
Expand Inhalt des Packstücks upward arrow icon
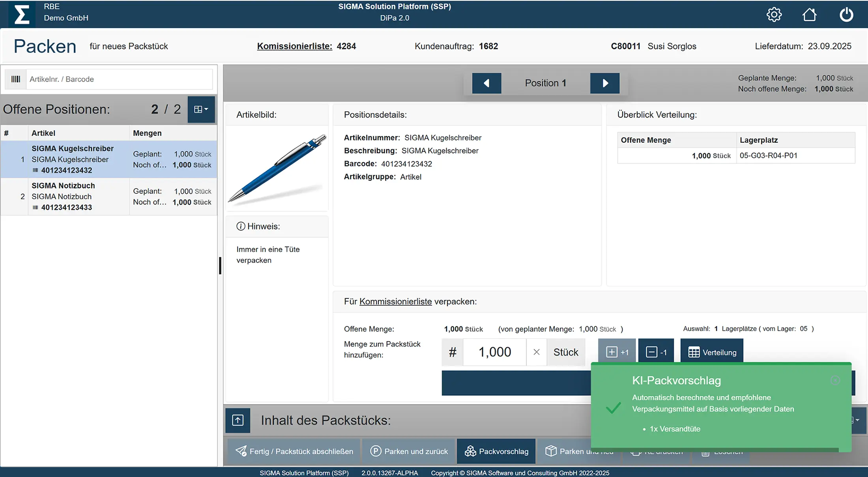point(238,420)
